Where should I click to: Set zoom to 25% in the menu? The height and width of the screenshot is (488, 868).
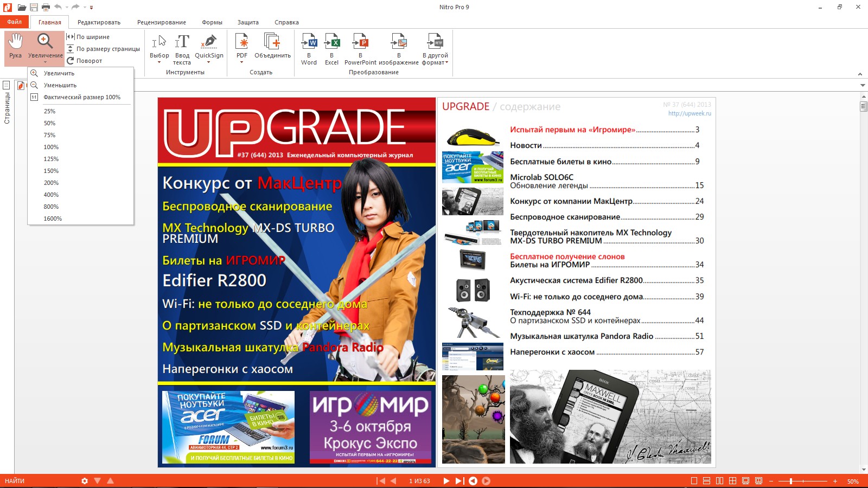[x=81, y=111]
